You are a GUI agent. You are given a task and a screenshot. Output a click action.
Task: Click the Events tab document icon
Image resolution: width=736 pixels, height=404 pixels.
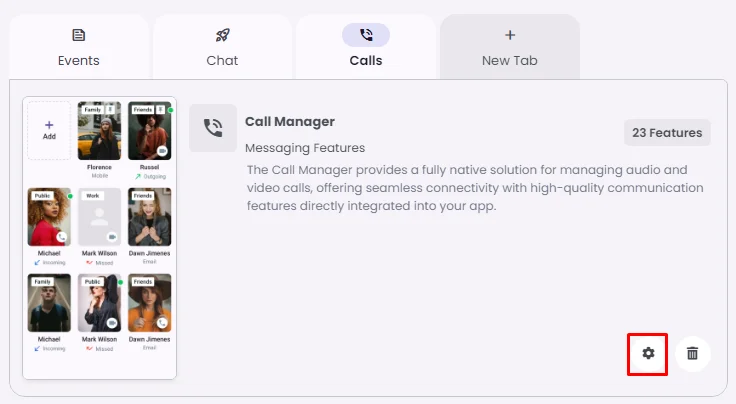[x=78, y=35]
